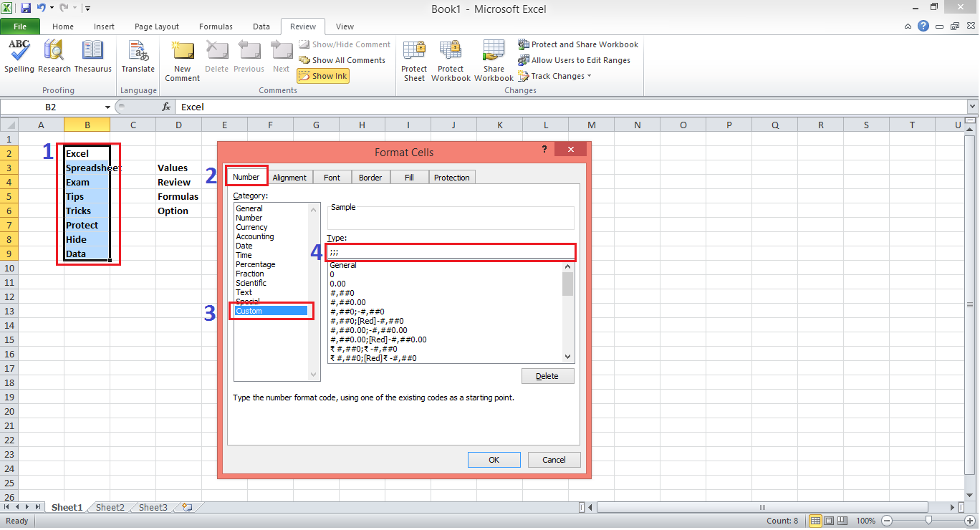This screenshot has height=530, width=980.
Task: Select Custom in the Category list
Action: (x=270, y=310)
